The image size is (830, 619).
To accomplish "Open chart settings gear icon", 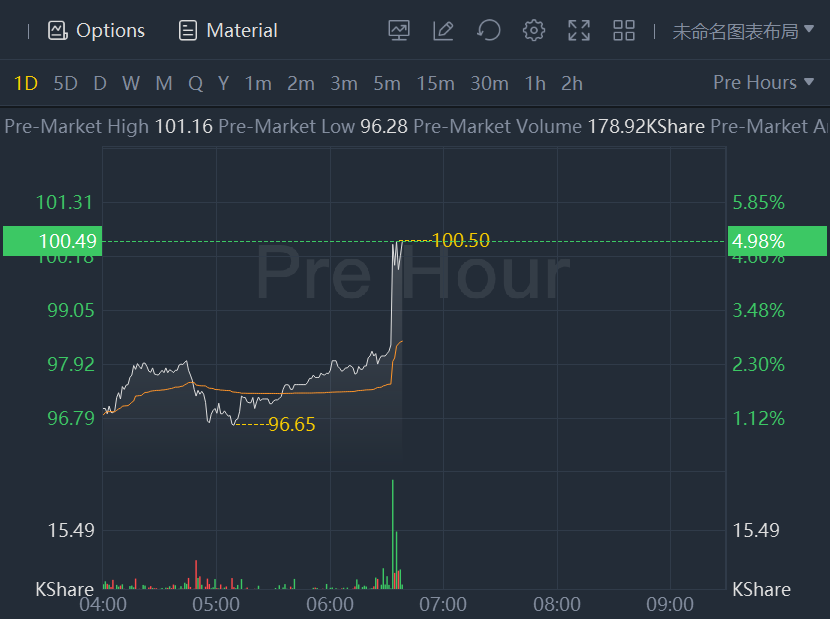I will coord(534,31).
